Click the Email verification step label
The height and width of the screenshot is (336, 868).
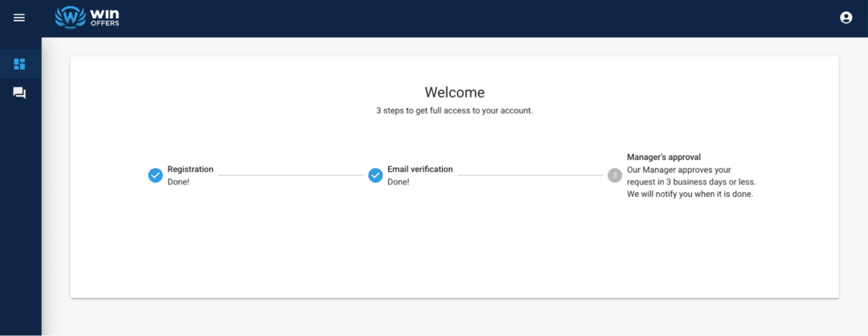[x=420, y=170]
